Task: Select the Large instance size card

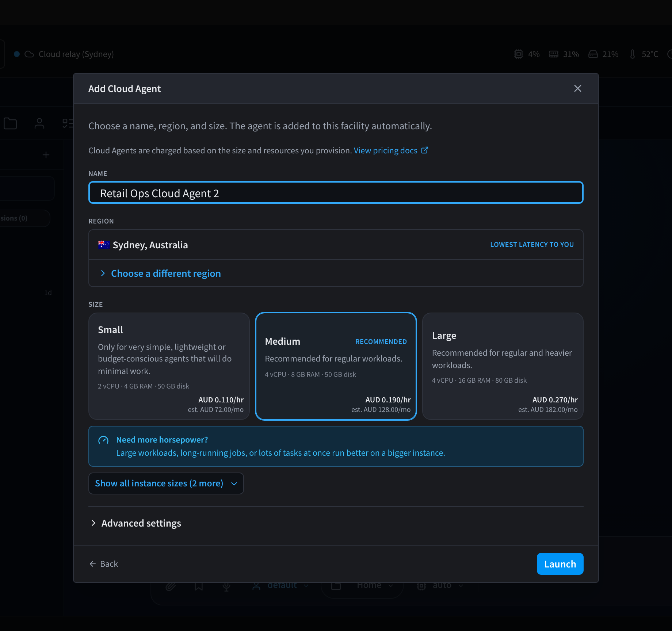Action: [503, 366]
